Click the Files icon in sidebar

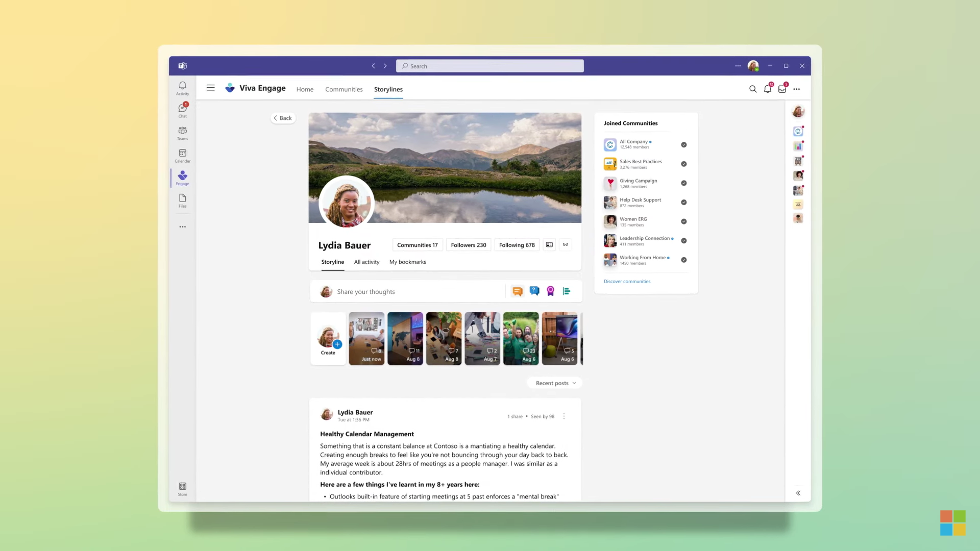pyautogui.click(x=182, y=200)
